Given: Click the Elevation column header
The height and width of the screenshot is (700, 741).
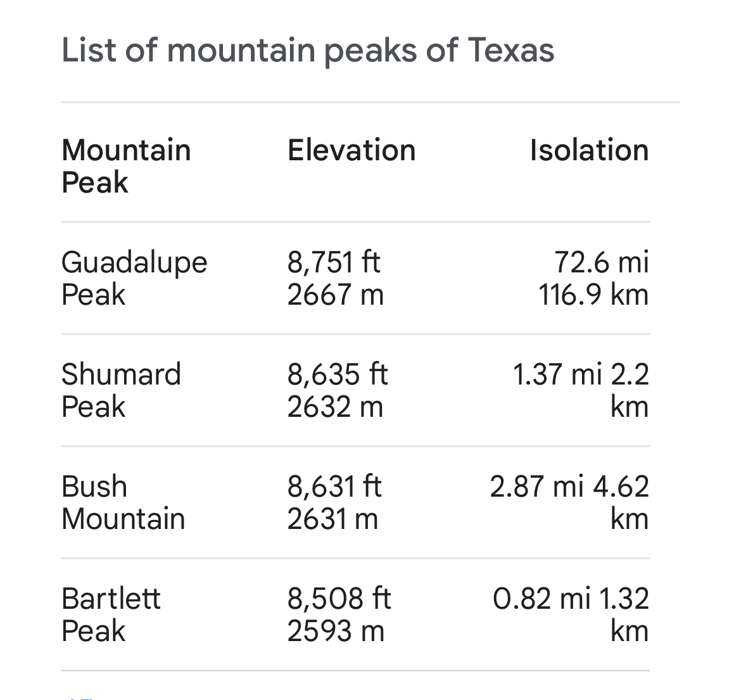Looking at the screenshot, I should (351, 150).
